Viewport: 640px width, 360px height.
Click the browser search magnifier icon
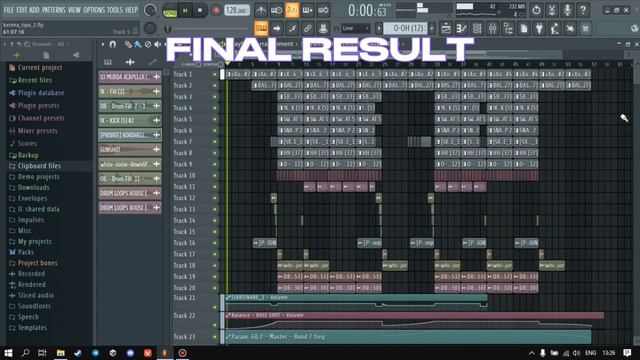(x=27, y=44)
